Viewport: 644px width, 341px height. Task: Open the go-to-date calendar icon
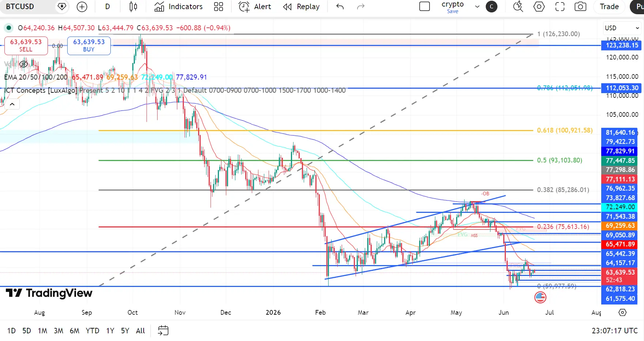(163, 330)
